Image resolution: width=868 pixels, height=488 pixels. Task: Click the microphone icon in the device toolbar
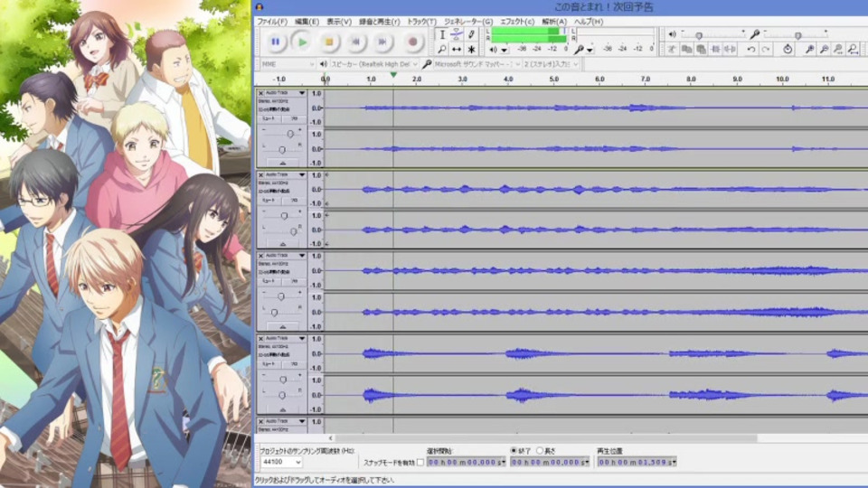click(x=427, y=64)
